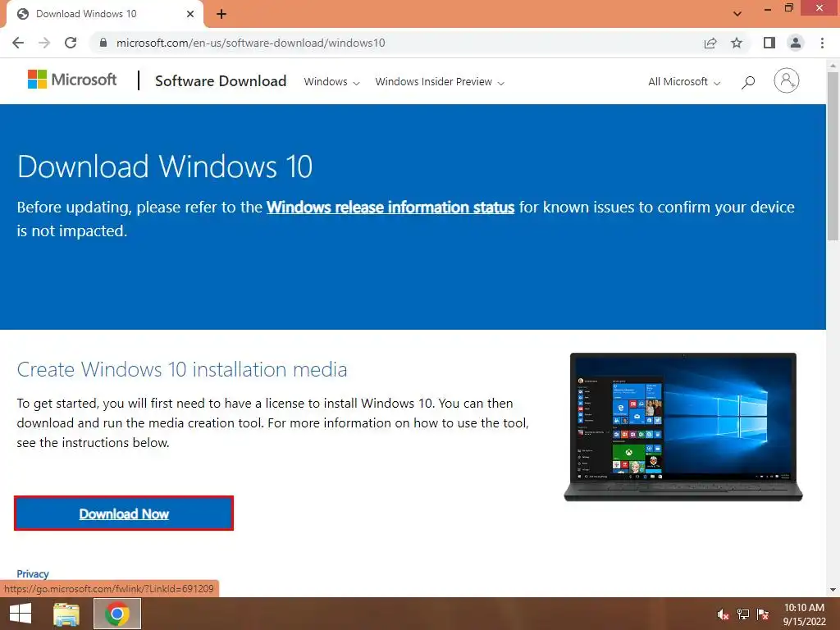Open the tab search dropdown arrow
840x630 pixels.
click(737, 14)
